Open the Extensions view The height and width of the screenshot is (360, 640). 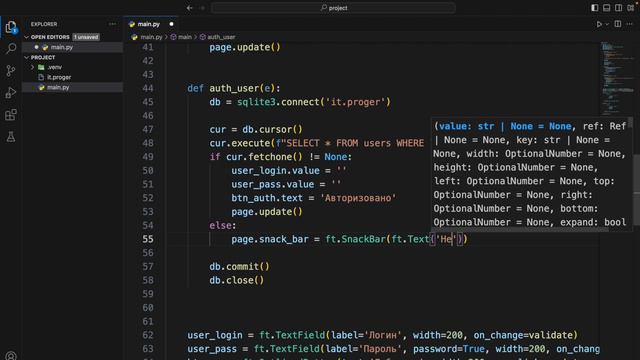pos(11,115)
